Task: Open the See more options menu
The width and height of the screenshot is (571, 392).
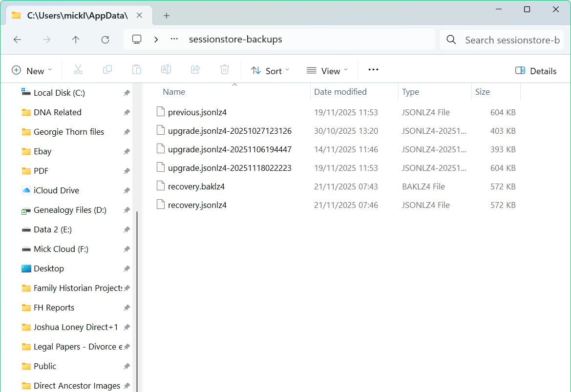Action: point(373,70)
